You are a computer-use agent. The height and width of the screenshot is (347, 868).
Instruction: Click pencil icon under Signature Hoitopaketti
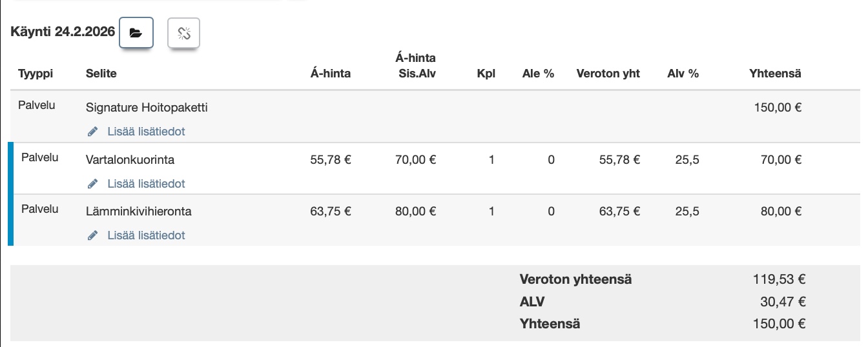(x=93, y=132)
